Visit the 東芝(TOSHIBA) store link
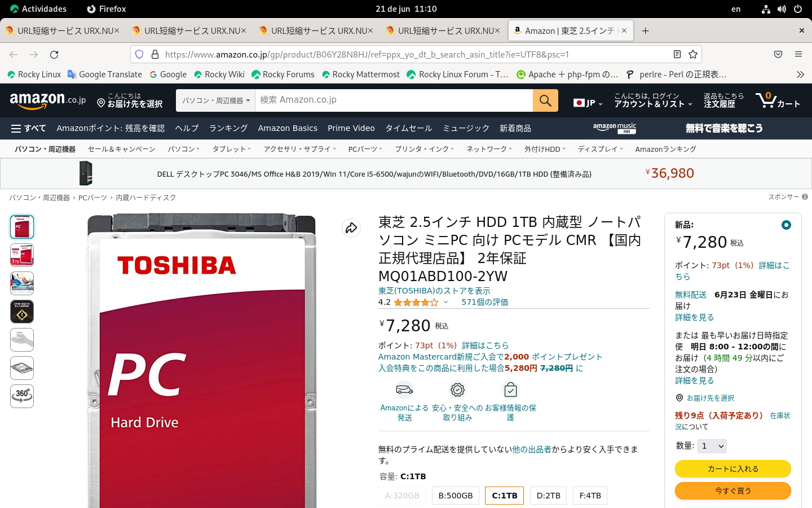Screen dimensions: 812x508 [434, 291]
